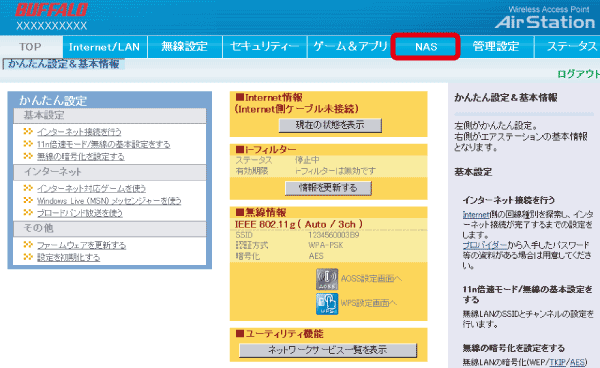Viewport: 600px width, 368px height.
Task: Click インターネット section header
Action: click(x=109, y=172)
